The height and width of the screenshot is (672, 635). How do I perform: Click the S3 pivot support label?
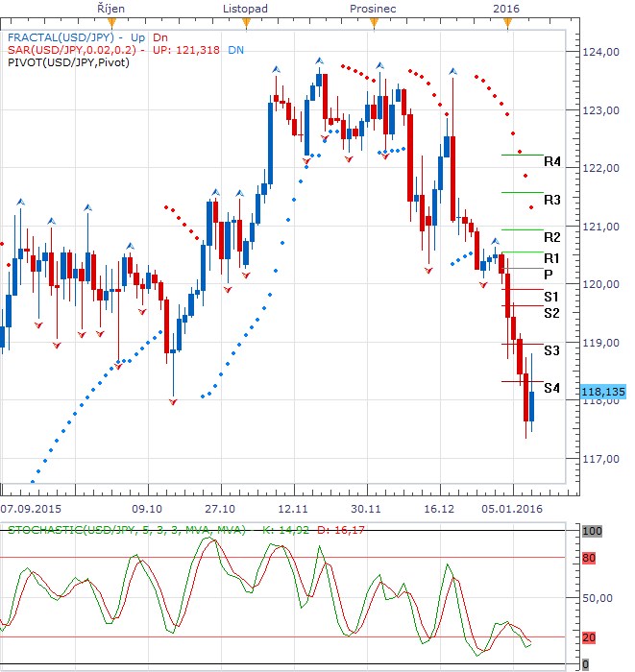point(551,350)
